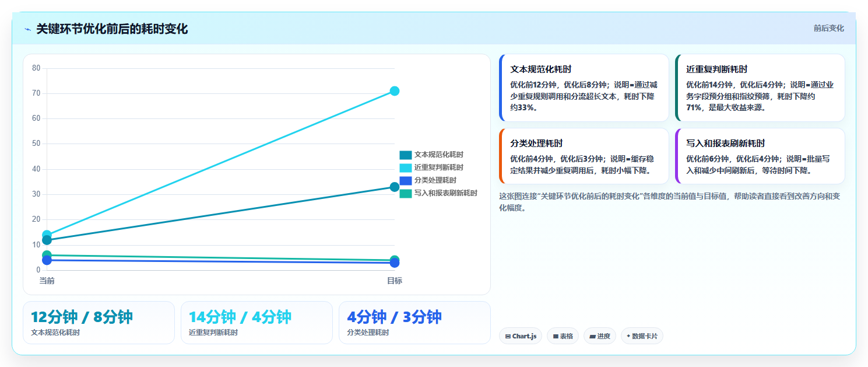The width and height of the screenshot is (868, 367).
Task: Toggle the 文本规范化耗时 legend color box
Action: pyautogui.click(x=406, y=155)
